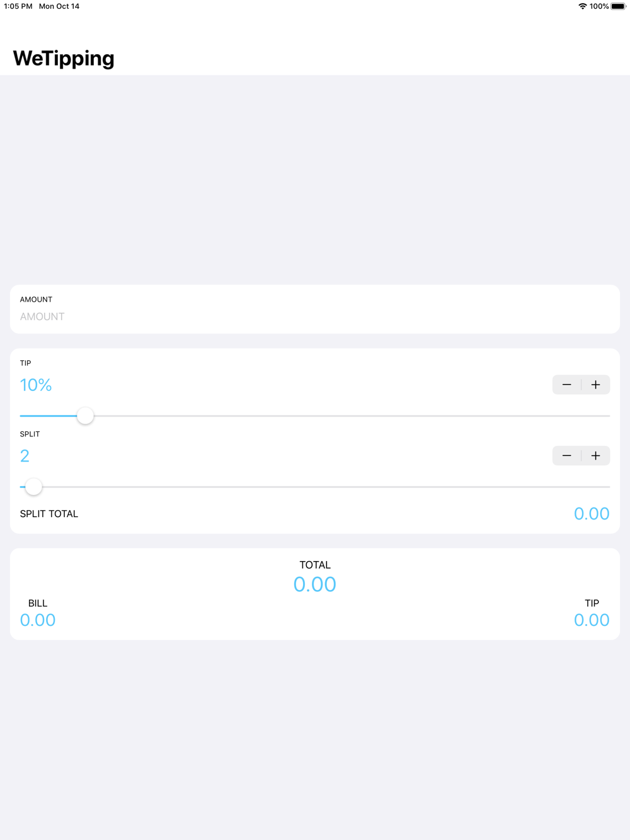630x840 pixels.
Task: Tap plus button in Split row
Action: (596, 456)
